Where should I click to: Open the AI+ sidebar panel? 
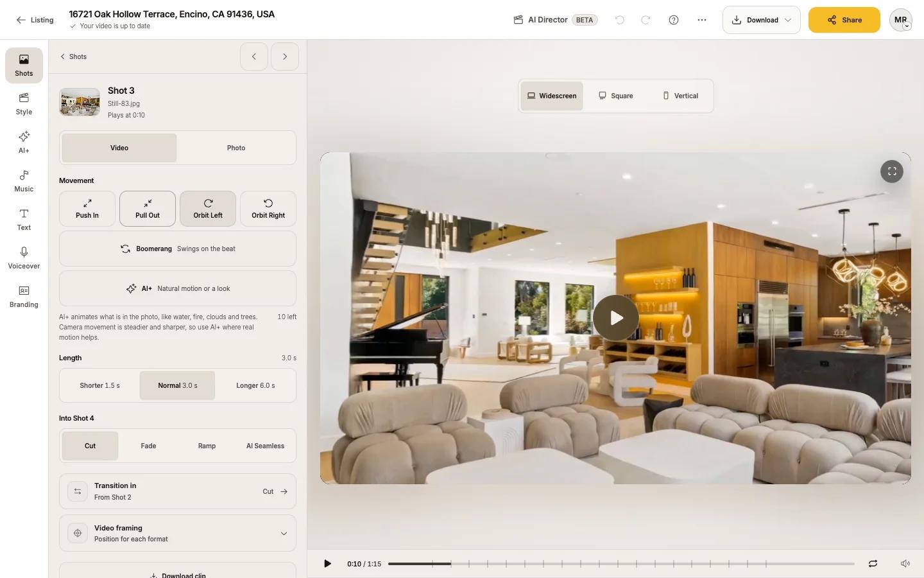pyautogui.click(x=24, y=143)
